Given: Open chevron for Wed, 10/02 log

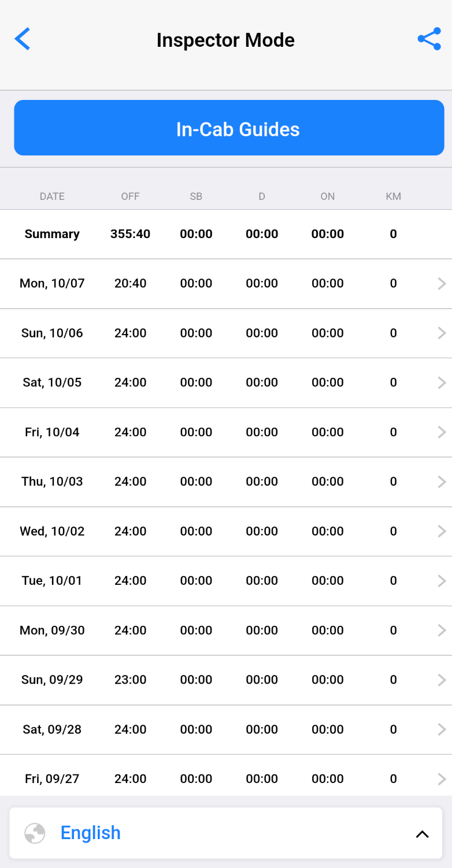Looking at the screenshot, I should 442,531.
